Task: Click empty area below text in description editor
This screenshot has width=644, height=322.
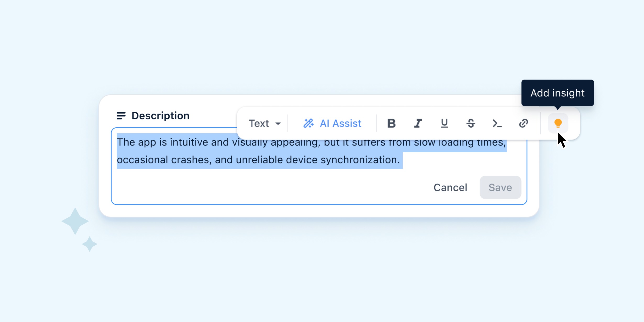Action: 262,187
